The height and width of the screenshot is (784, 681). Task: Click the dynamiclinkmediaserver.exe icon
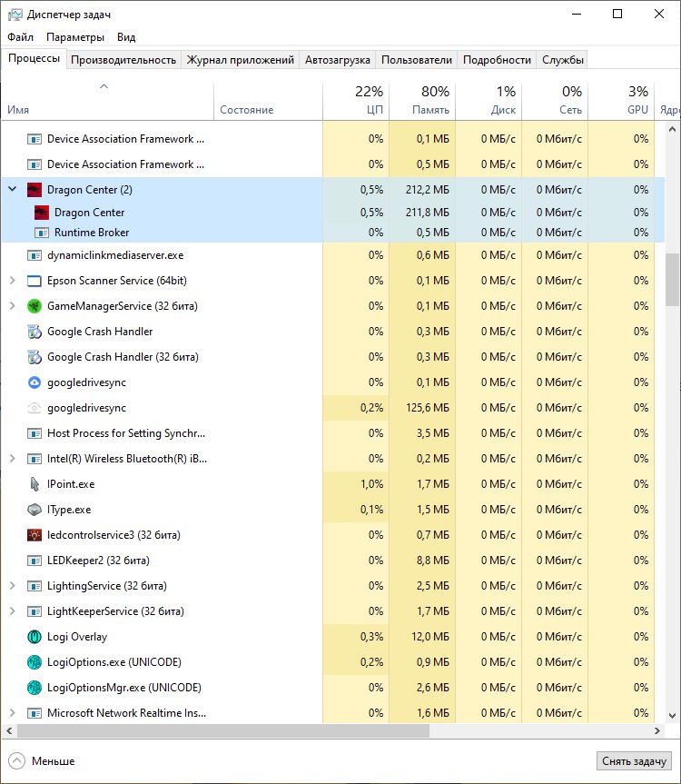pos(34,255)
